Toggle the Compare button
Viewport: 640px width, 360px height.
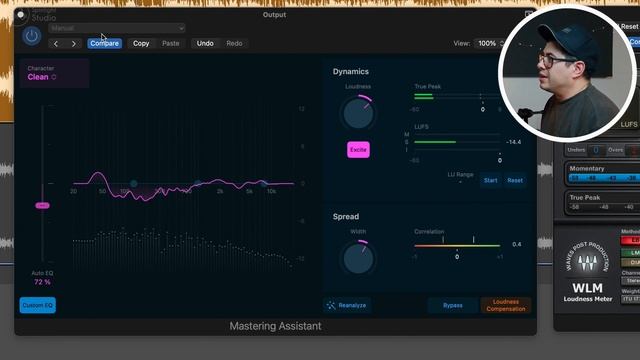coord(104,43)
